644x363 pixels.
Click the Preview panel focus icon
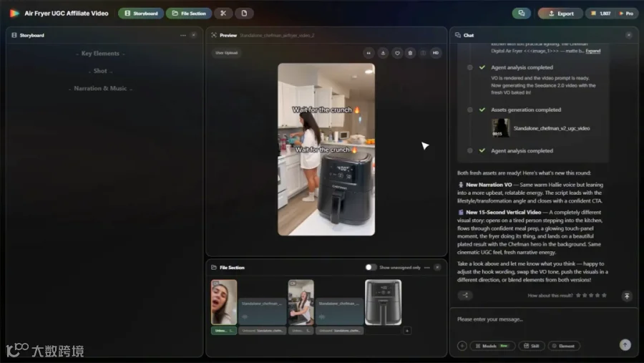coord(213,35)
